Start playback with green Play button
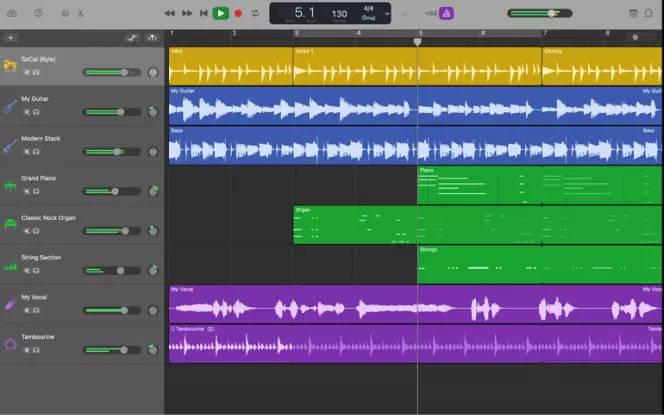The height and width of the screenshot is (415, 664). pyautogui.click(x=221, y=13)
